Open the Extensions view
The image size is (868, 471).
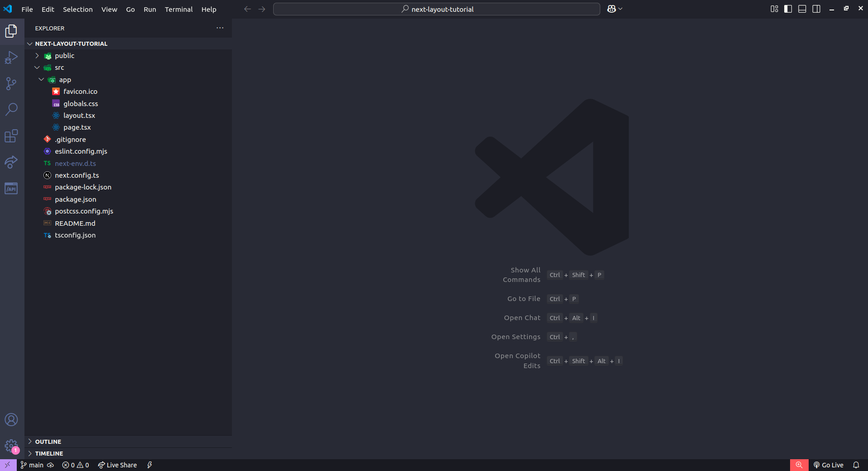pyautogui.click(x=11, y=136)
